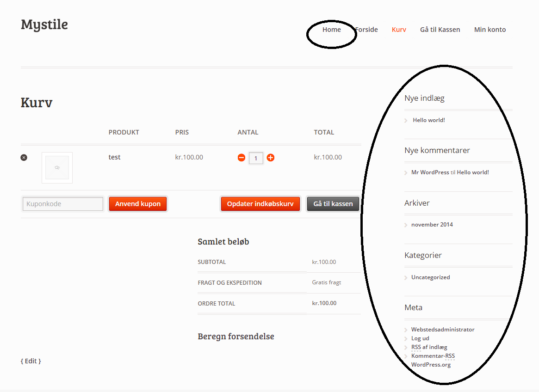Viewport: 539px width, 392px height.
Task: Open the Min konto menu item
Action: [490, 30]
